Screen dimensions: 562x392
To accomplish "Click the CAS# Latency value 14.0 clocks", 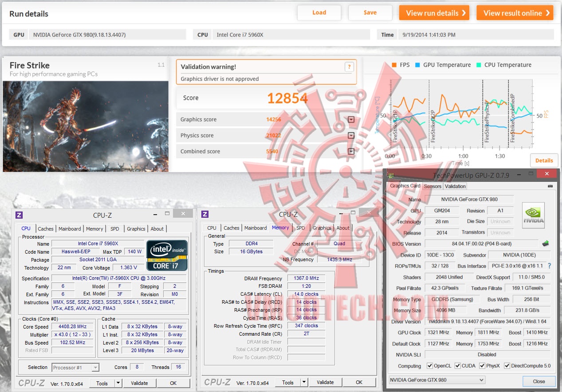I will coord(306,294).
